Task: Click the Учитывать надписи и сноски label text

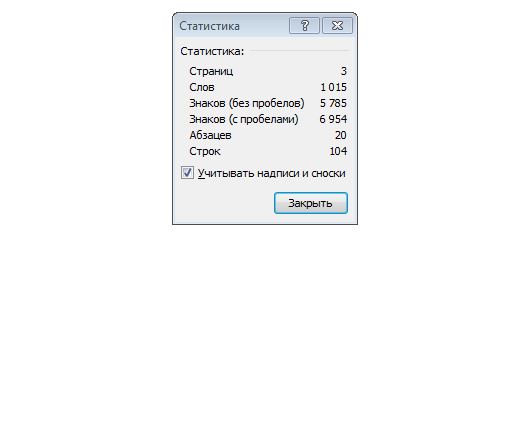Action: (272, 173)
